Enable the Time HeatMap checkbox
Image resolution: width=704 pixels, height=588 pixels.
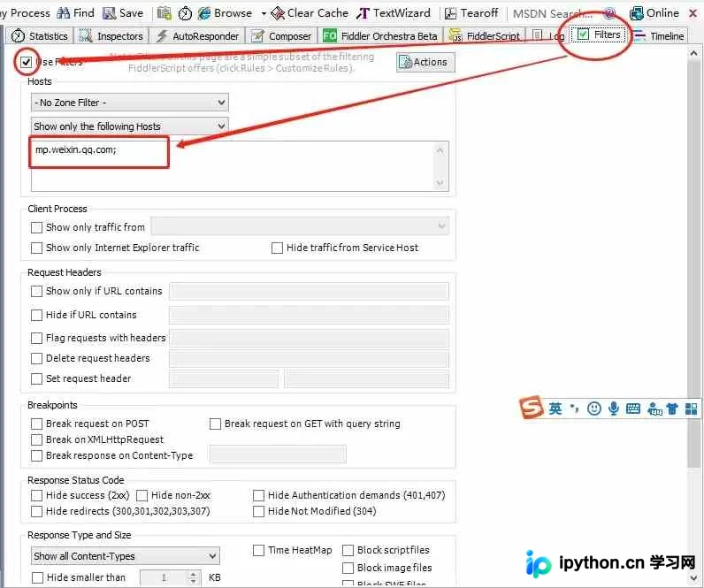(x=258, y=550)
